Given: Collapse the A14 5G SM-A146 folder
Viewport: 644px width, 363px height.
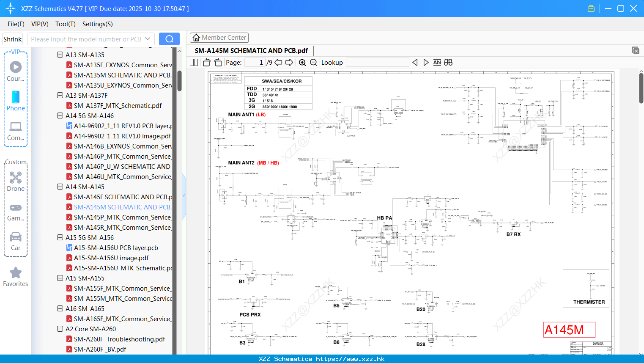Looking at the screenshot, I should click(x=60, y=115).
